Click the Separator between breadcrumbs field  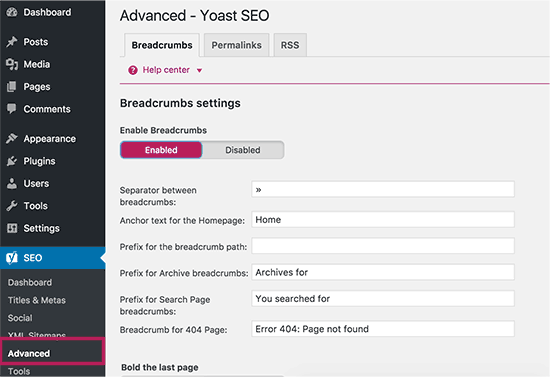pyautogui.click(x=383, y=189)
